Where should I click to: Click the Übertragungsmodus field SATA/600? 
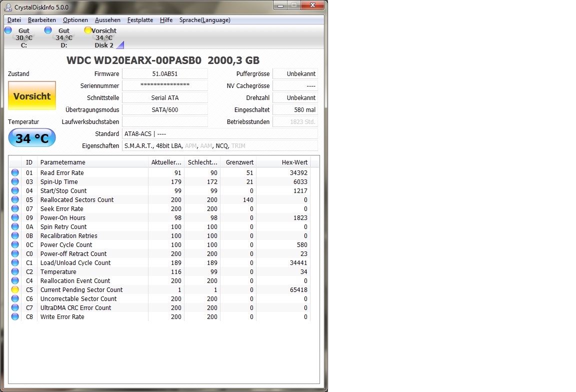tap(165, 109)
